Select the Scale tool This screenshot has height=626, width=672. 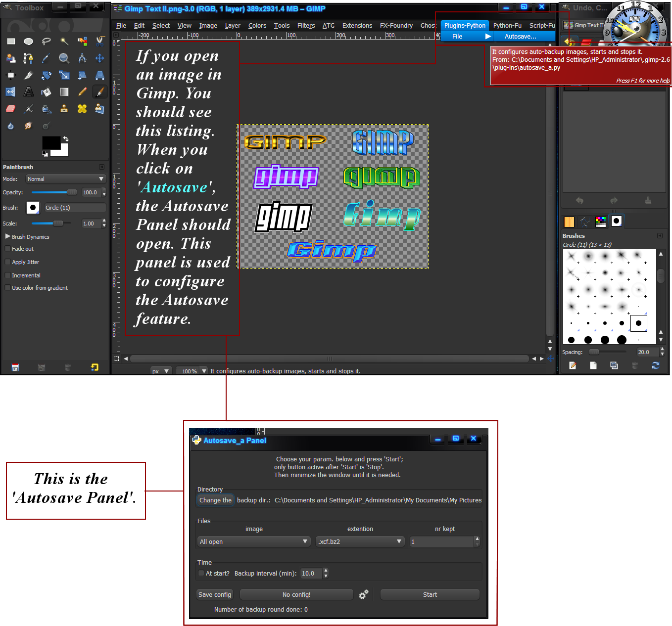[64, 75]
